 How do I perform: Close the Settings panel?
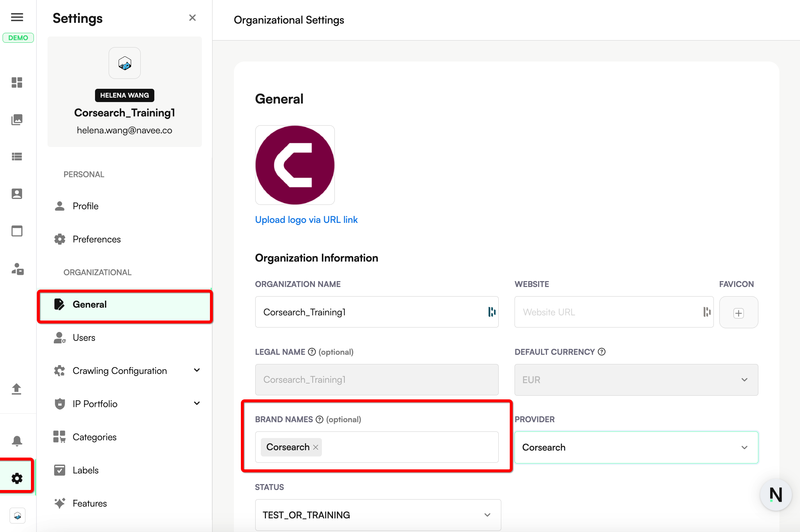tap(192, 18)
